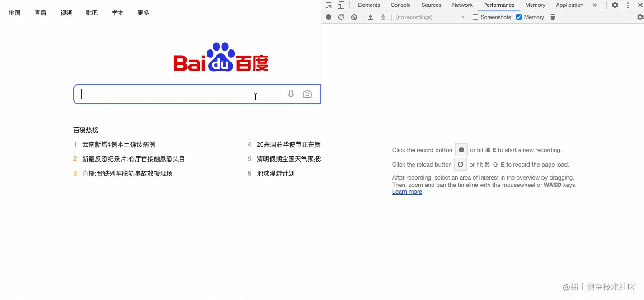Click the reload button in the instructions
The width and height of the screenshot is (644, 300).
[461, 164]
